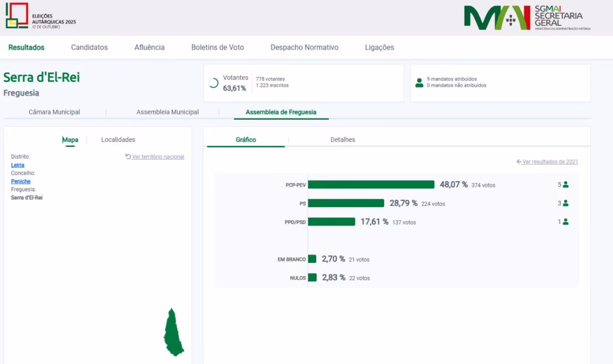Click the PPD/PSD mandate person icon
The image size is (613, 364).
(565, 222)
